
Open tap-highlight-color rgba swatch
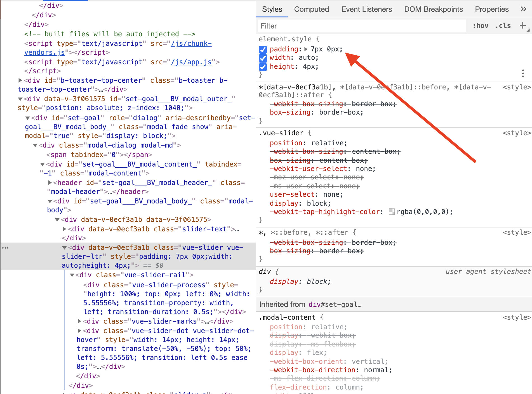click(392, 212)
